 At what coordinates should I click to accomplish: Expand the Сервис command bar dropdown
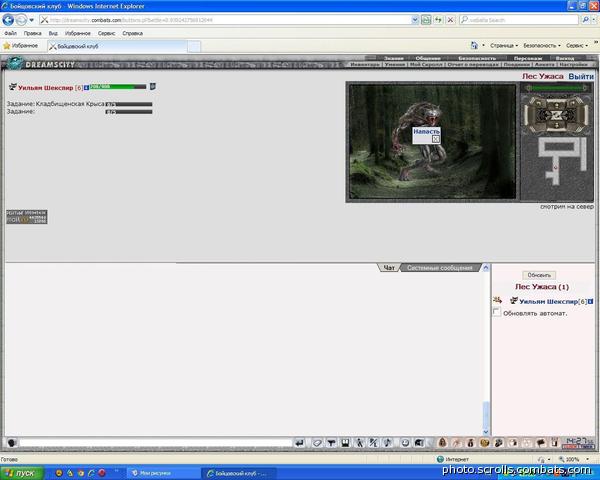(x=577, y=46)
